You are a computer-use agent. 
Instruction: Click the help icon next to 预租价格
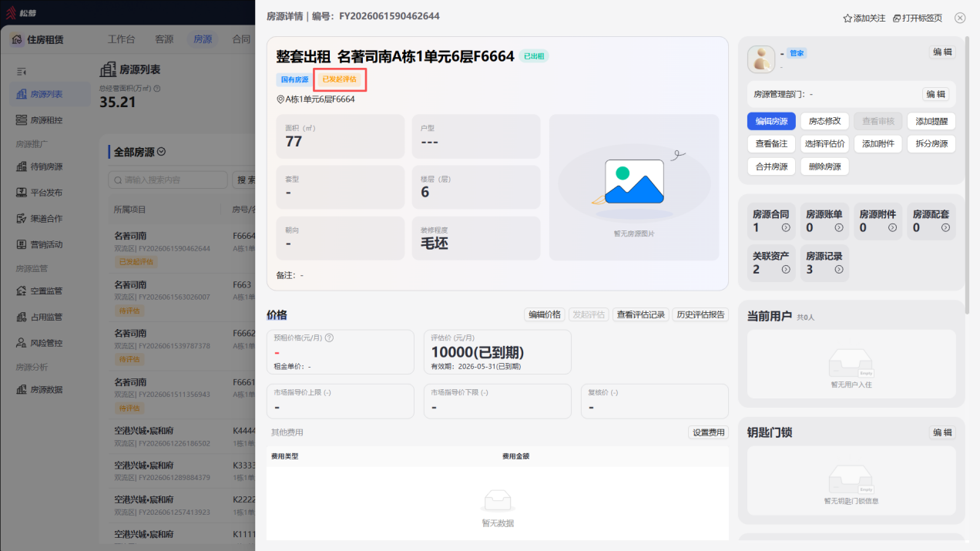pos(329,338)
